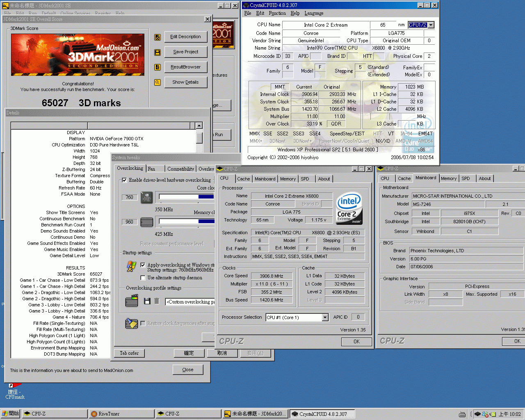Screen dimensions: 525x420
Task: Click the memory clock value field showing 960
Action: point(130,222)
